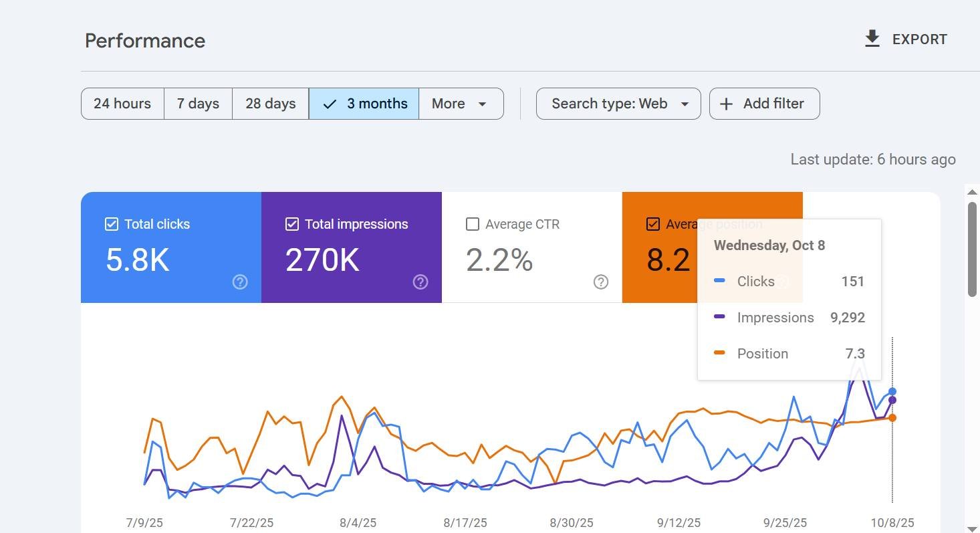Expand the More date range dropdown
The height and width of the screenshot is (533, 980).
(461, 104)
